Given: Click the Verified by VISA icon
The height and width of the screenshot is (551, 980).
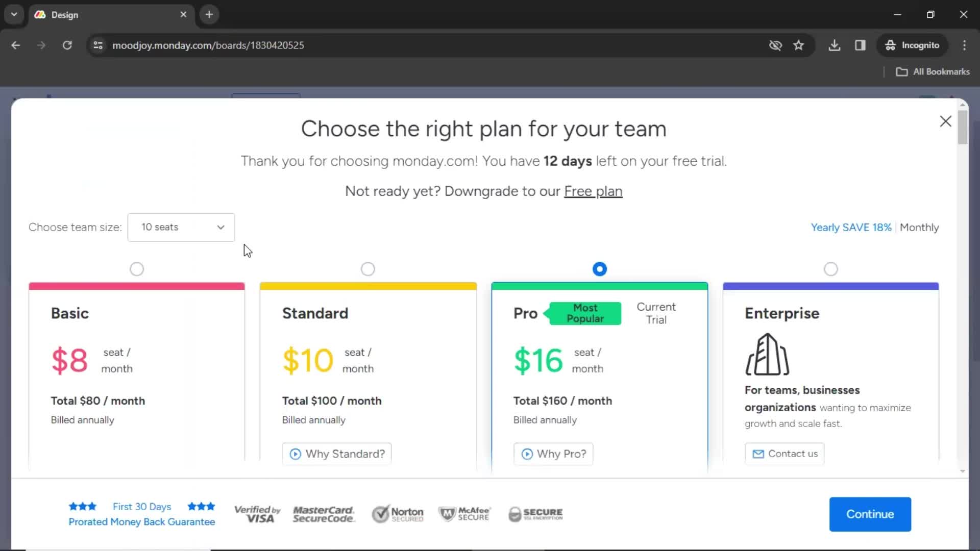Looking at the screenshot, I should tap(257, 513).
